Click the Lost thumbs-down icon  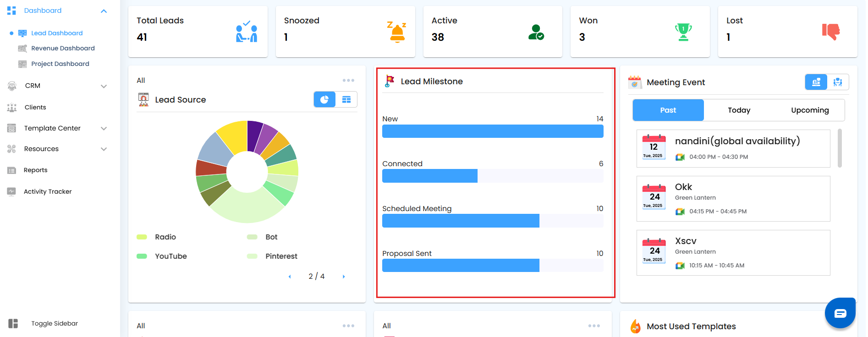click(x=830, y=32)
